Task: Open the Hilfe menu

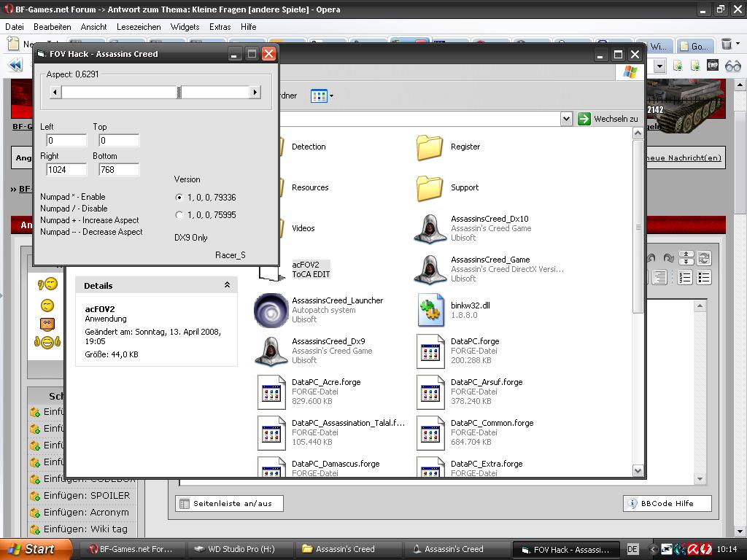Action: pyautogui.click(x=249, y=27)
